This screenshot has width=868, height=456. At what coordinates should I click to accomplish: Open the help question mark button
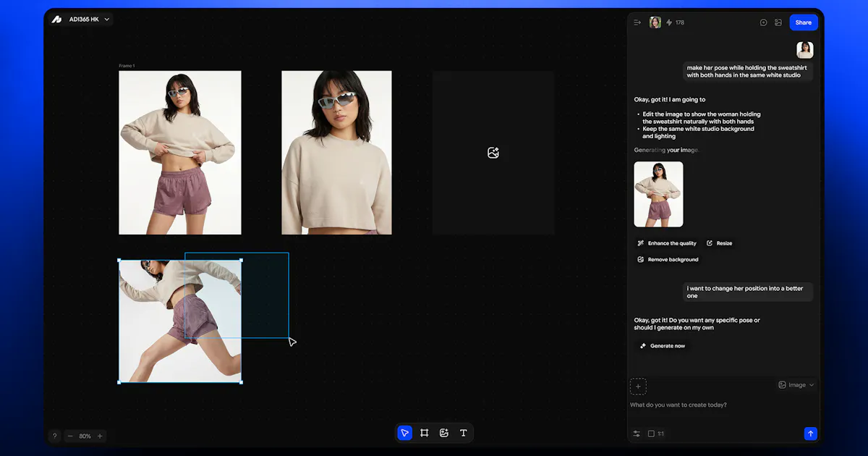tap(54, 436)
